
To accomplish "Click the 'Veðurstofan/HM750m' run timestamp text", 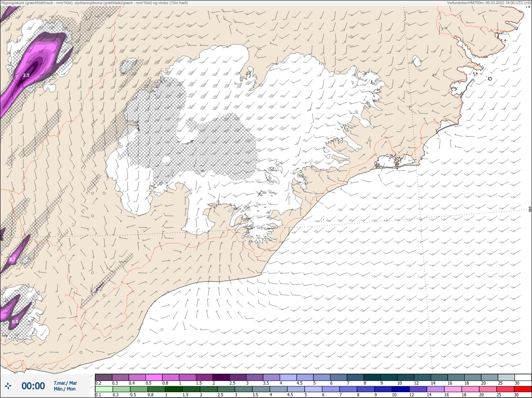I will point(489,3).
